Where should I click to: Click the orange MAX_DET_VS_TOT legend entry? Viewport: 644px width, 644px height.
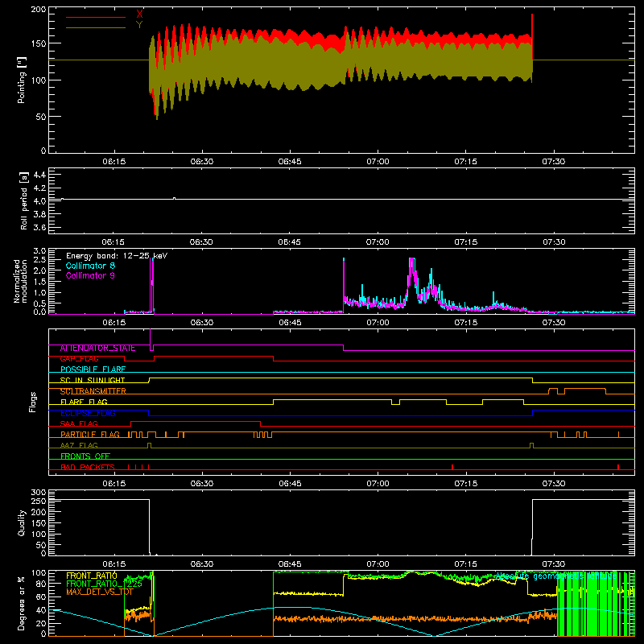(x=99, y=592)
